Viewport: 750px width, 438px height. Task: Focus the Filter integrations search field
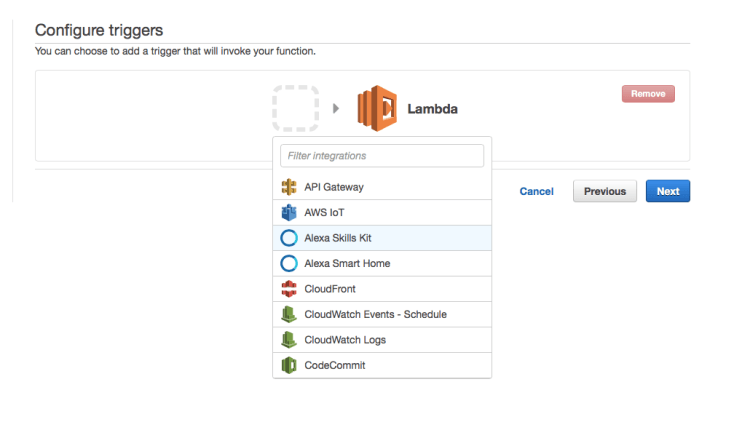pyautogui.click(x=382, y=156)
